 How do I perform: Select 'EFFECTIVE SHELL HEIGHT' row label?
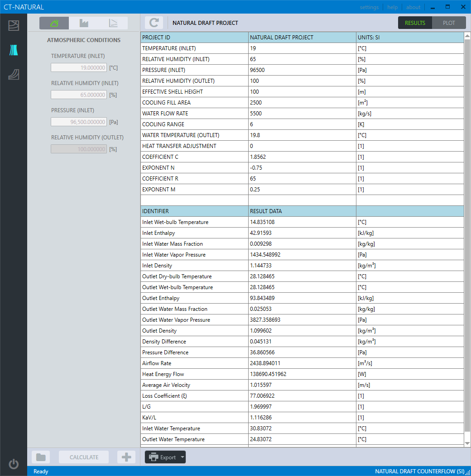pos(172,92)
